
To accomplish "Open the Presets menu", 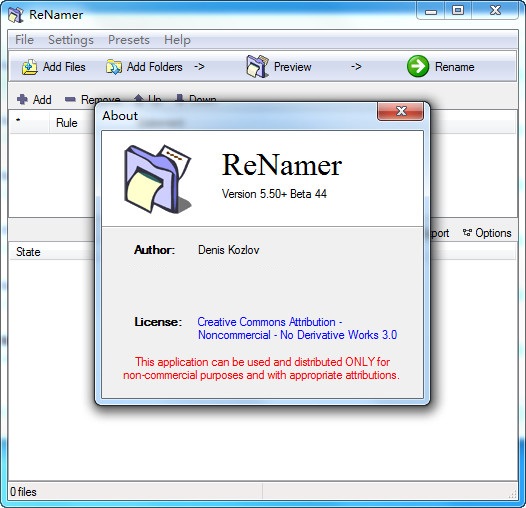I will pos(128,40).
